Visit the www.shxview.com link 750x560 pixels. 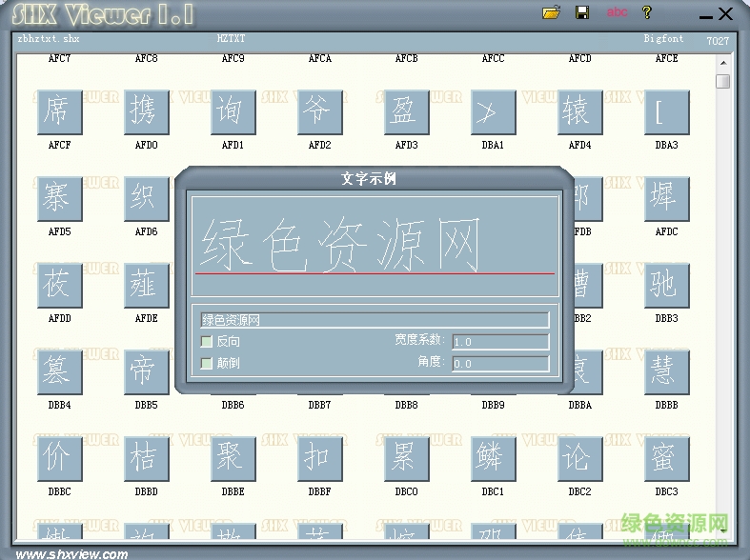[71, 553]
